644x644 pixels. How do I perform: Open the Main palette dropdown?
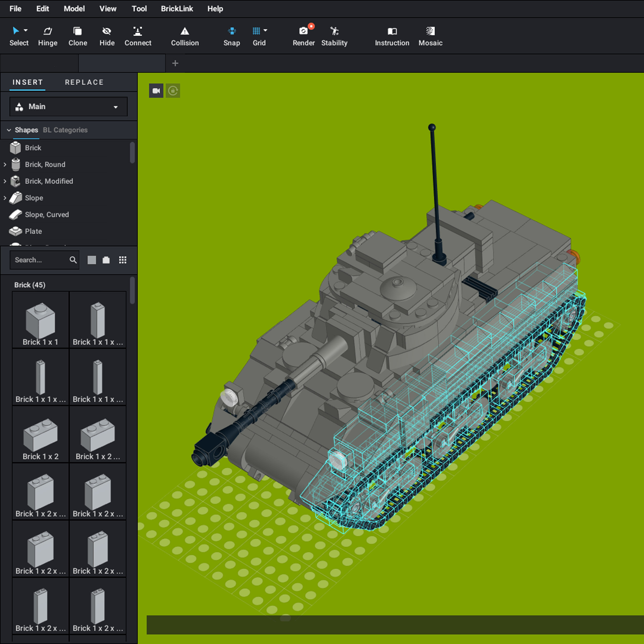coord(69,107)
